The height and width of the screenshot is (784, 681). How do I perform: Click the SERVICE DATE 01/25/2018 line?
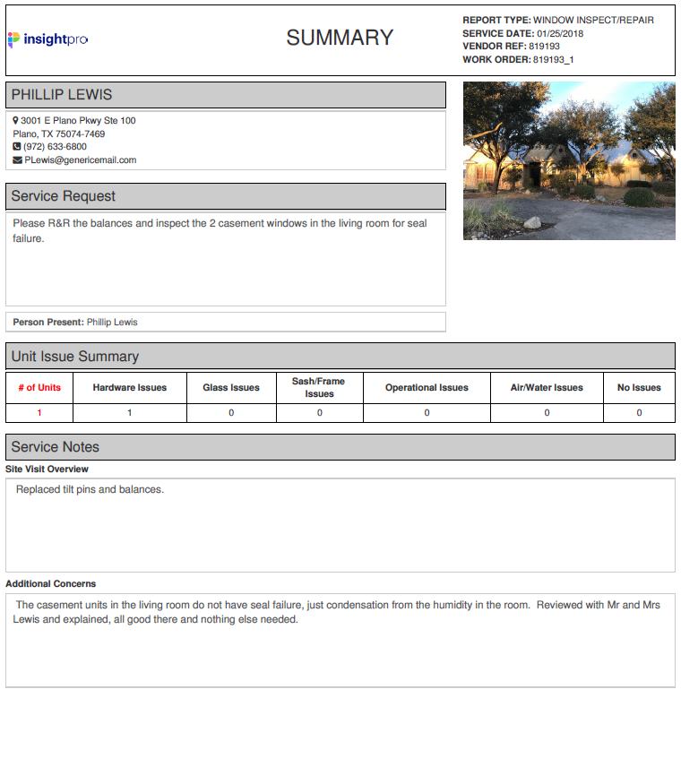523,33
